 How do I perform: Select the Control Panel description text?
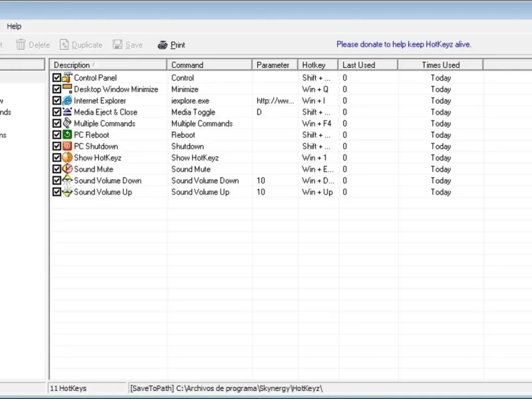(x=95, y=78)
